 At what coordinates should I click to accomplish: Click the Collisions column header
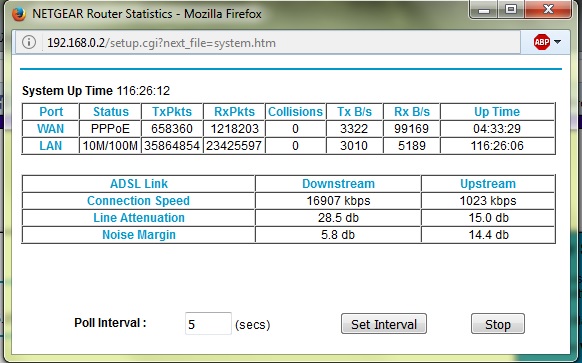[x=295, y=112]
